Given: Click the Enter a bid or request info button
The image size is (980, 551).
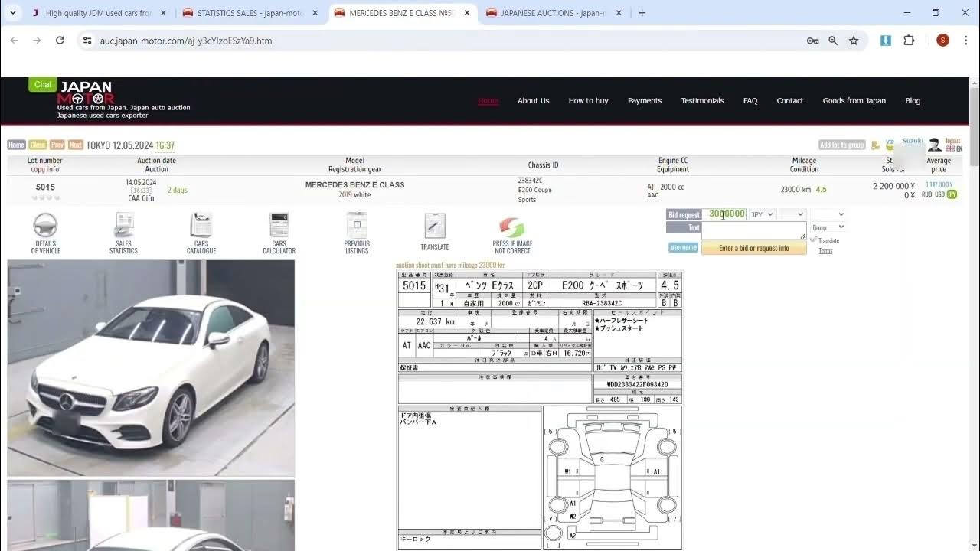Looking at the screenshot, I should pos(754,248).
